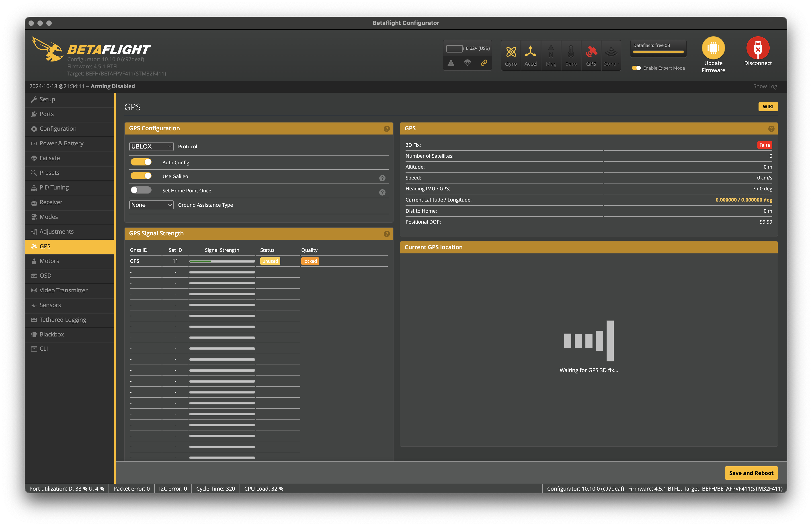The image size is (812, 526).
Task: Open help icon on GPS info panel
Action: click(771, 128)
